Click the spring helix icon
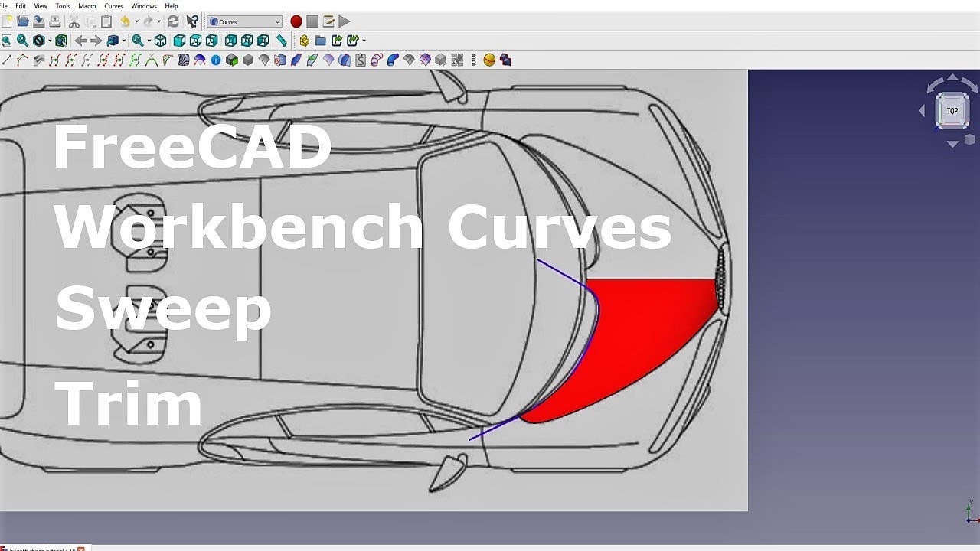 click(473, 60)
